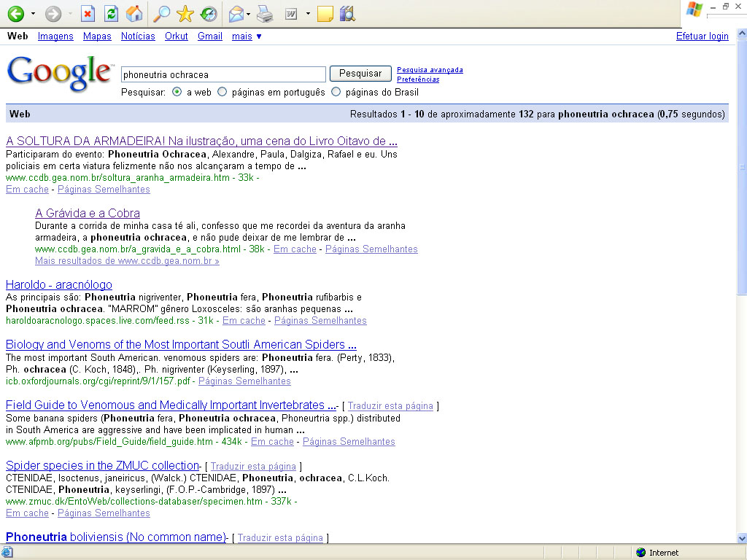Switch to the Imagens tab
This screenshot has height=560, width=747.
coord(55,36)
